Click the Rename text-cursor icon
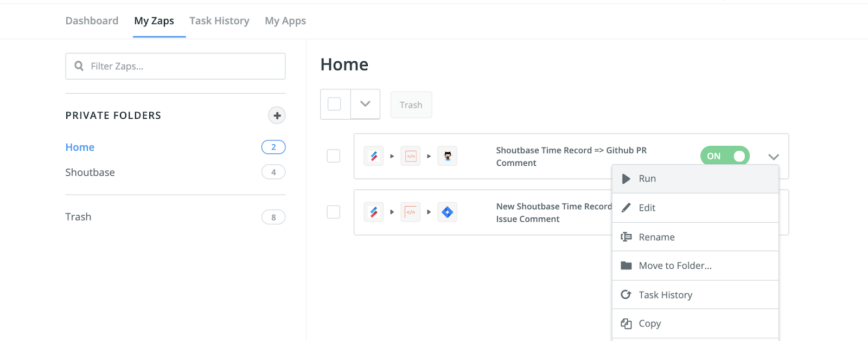The height and width of the screenshot is (341, 868). click(626, 237)
